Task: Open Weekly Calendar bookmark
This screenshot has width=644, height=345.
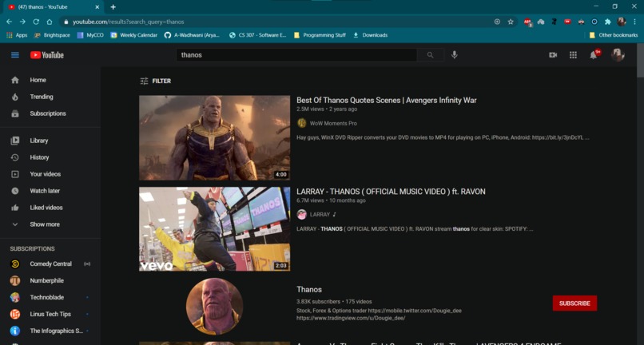Action: 134,35
